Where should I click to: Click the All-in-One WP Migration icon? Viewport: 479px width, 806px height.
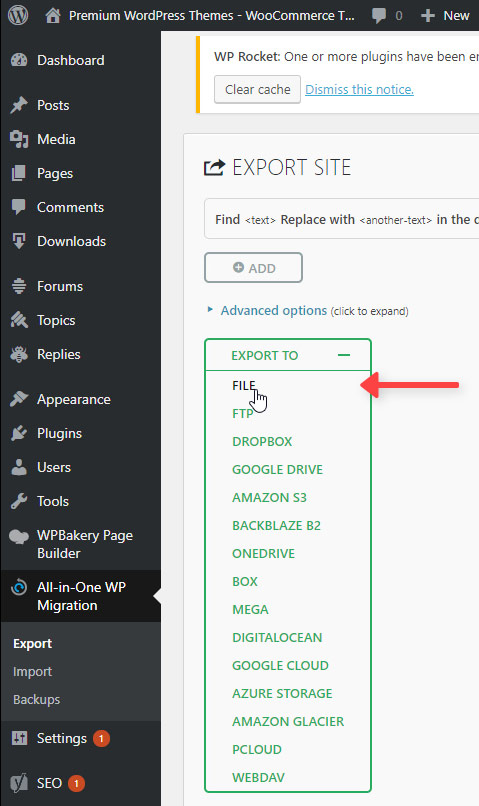pos(19,587)
